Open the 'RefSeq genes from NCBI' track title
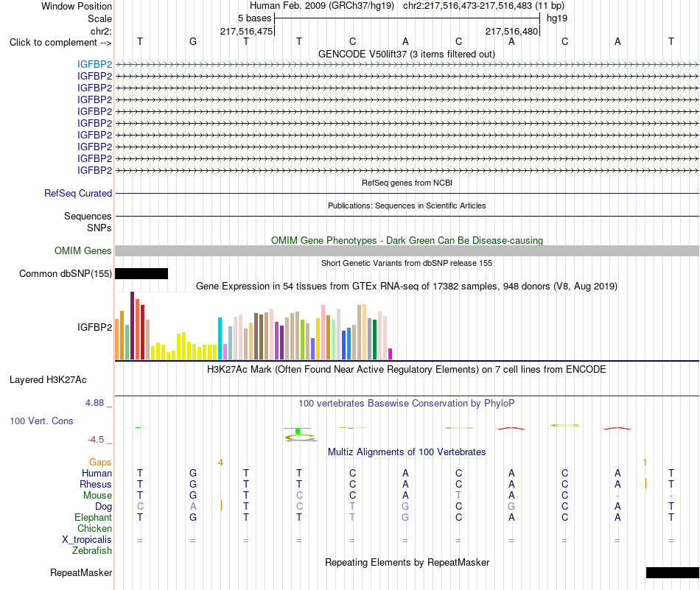700x590 pixels. click(x=407, y=183)
